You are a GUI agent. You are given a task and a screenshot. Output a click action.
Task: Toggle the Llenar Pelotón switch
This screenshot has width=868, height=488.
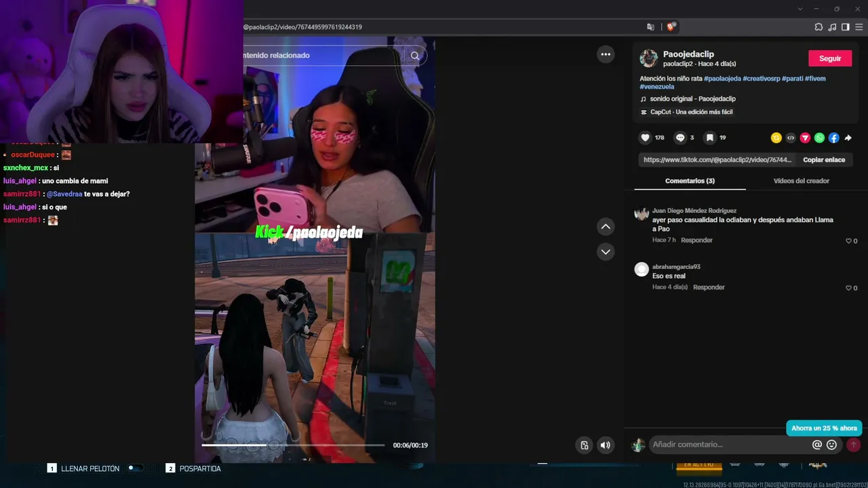[x=135, y=468]
